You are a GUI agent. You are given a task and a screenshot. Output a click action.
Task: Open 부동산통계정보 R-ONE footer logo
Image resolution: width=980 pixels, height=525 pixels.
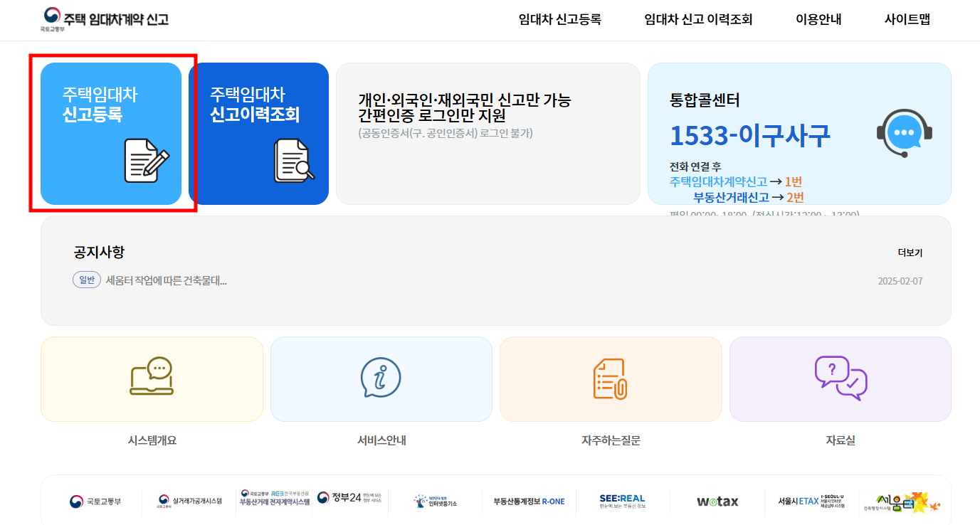(x=529, y=502)
